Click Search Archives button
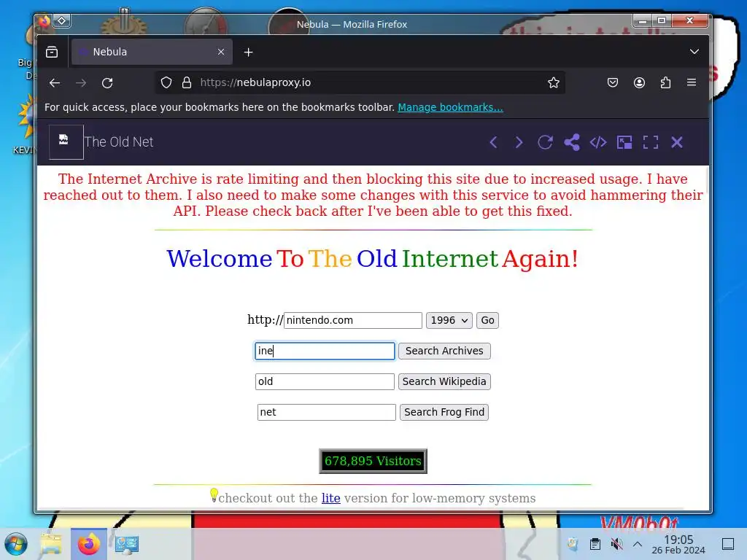Screen dimensions: 747x560 click(444, 351)
